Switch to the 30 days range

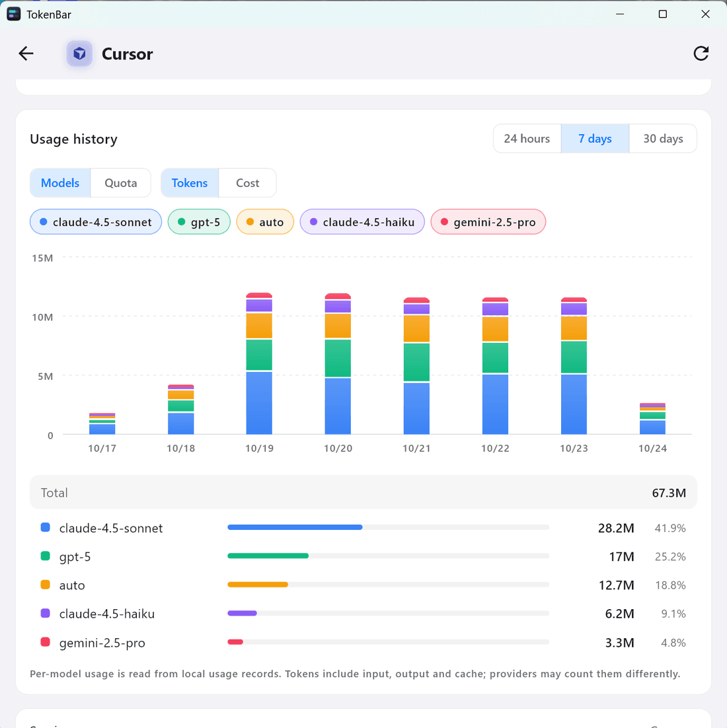[x=663, y=138]
